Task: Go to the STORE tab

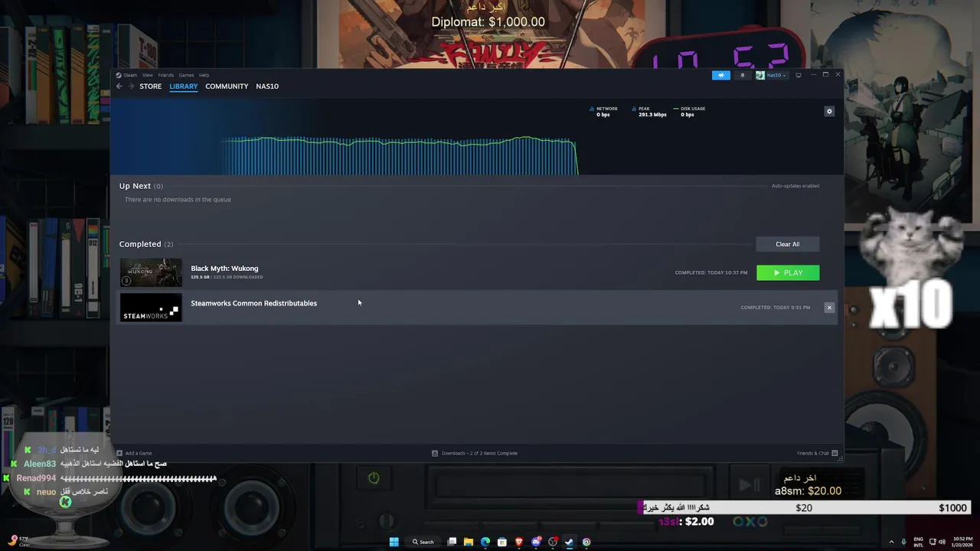Action: [150, 86]
